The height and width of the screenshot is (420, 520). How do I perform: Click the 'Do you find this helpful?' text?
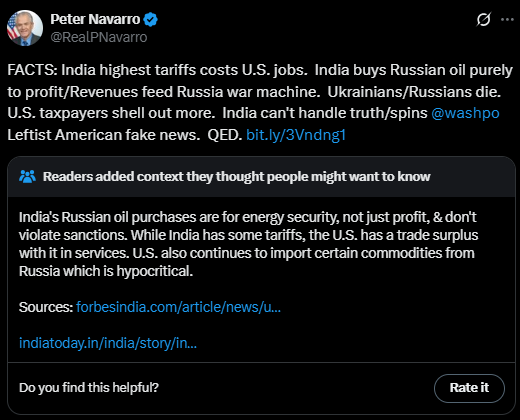click(x=89, y=388)
